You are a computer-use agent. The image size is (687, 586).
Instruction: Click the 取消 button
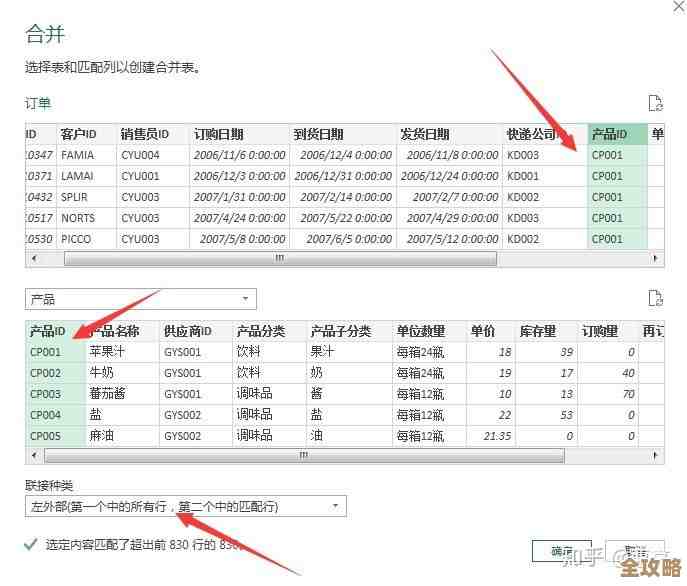tap(635, 550)
